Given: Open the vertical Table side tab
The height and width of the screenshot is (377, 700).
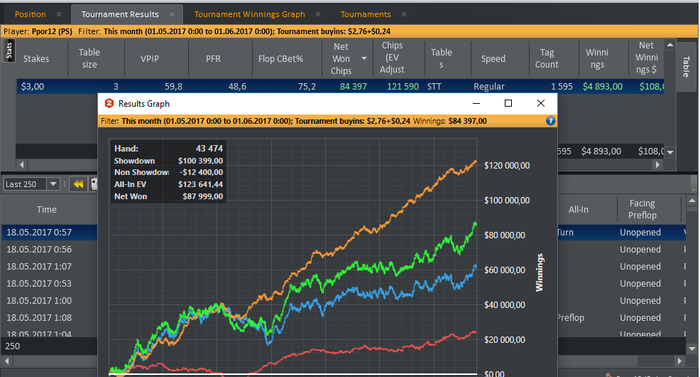Looking at the screenshot, I should (x=686, y=66).
